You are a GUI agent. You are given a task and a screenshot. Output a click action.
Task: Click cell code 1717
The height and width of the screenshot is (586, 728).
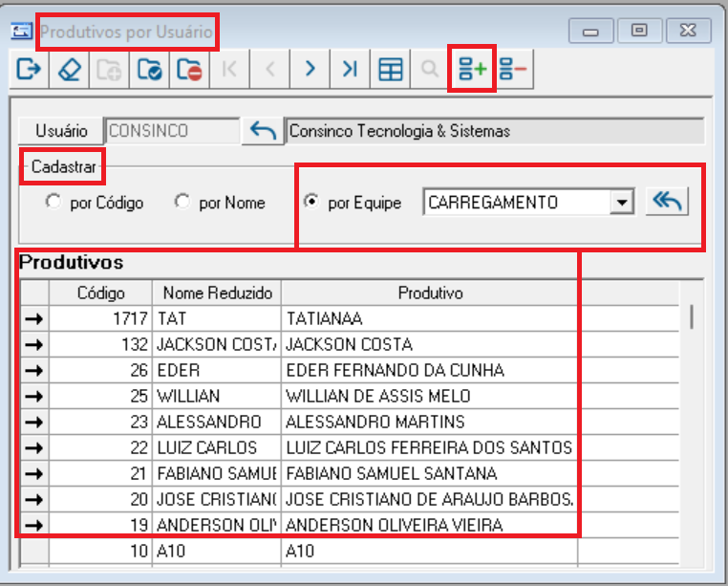[x=100, y=318]
